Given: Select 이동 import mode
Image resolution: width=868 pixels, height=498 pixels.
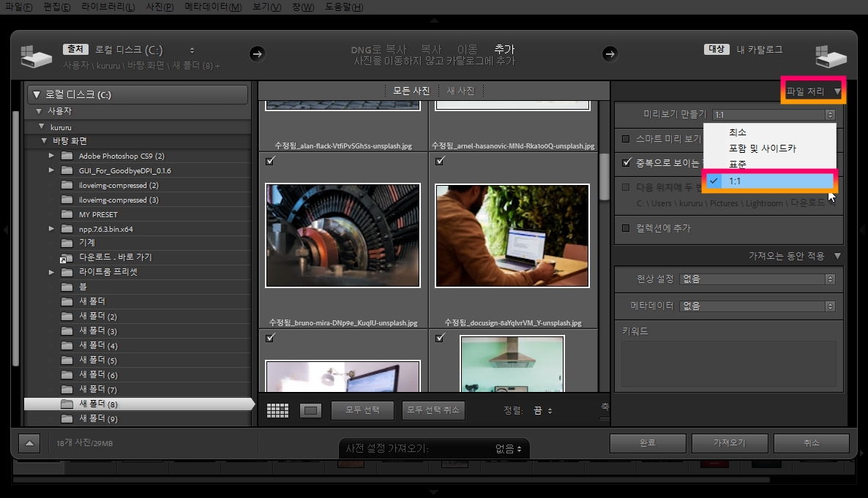Looking at the screenshot, I should 467,50.
